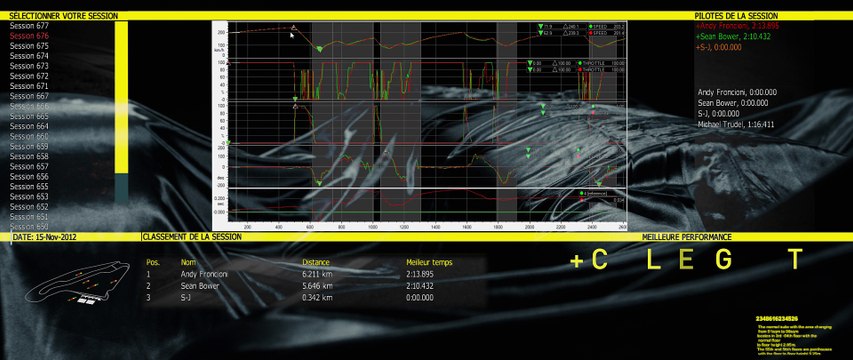Screen dimensions: 853x360
Task: Select Sean Bower, 0:00.000 entry
Action: click(733, 103)
